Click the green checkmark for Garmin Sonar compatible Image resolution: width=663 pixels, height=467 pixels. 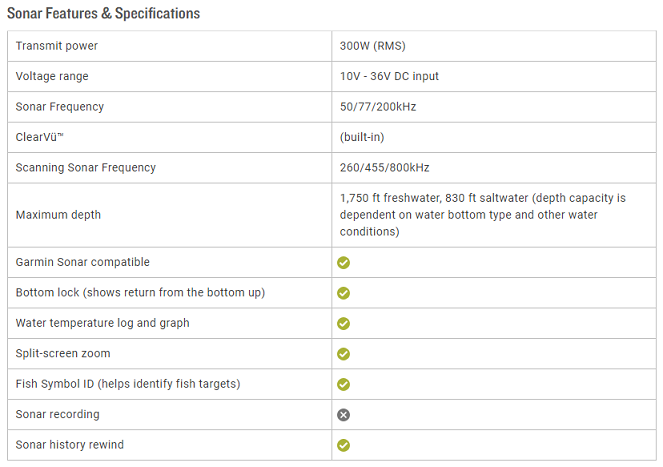click(343, 263)
